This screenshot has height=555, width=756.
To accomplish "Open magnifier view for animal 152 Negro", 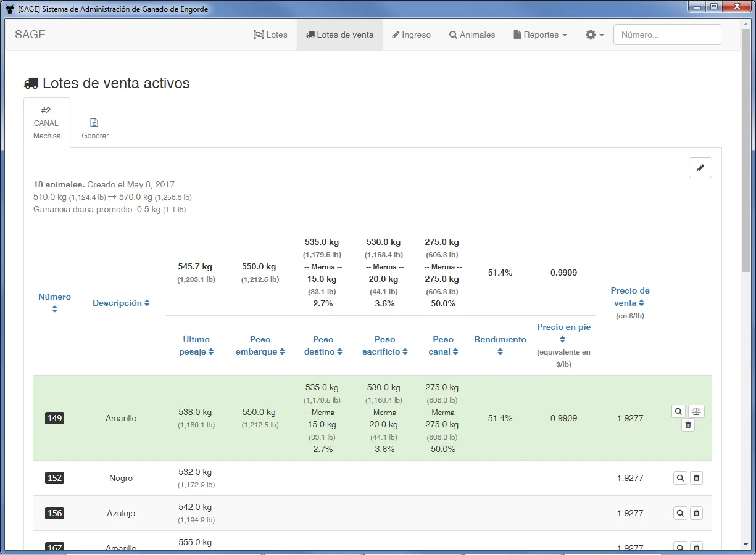I will click(679, 477).
